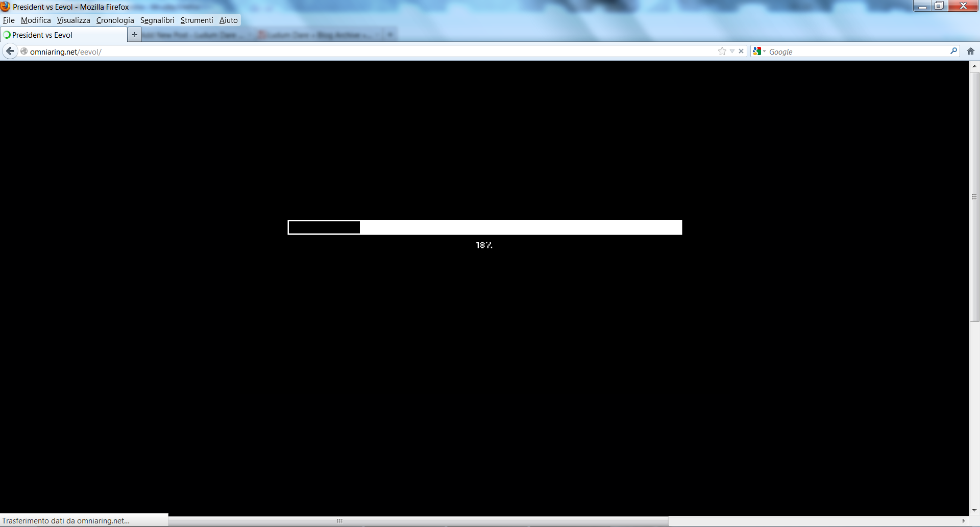Open the Visualizza menu

pyautogui.click(x=73, y=20)
